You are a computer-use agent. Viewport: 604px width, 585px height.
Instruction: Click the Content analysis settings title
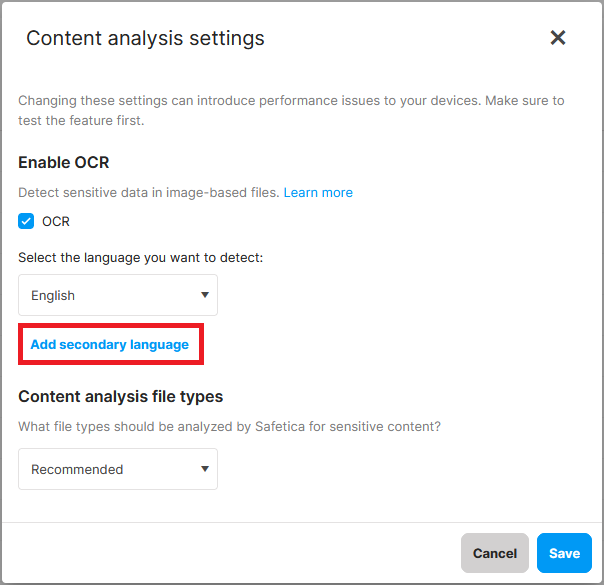(x=145, y=39)
